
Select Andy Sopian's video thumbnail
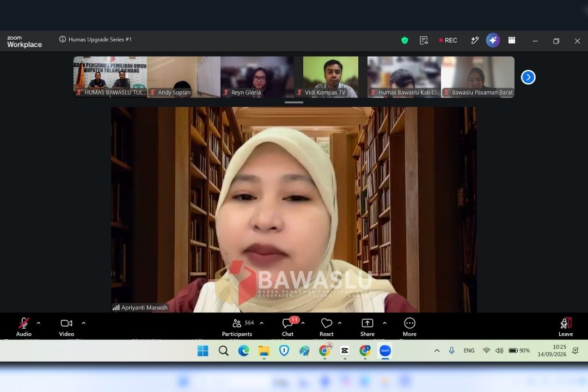(184, 77)
